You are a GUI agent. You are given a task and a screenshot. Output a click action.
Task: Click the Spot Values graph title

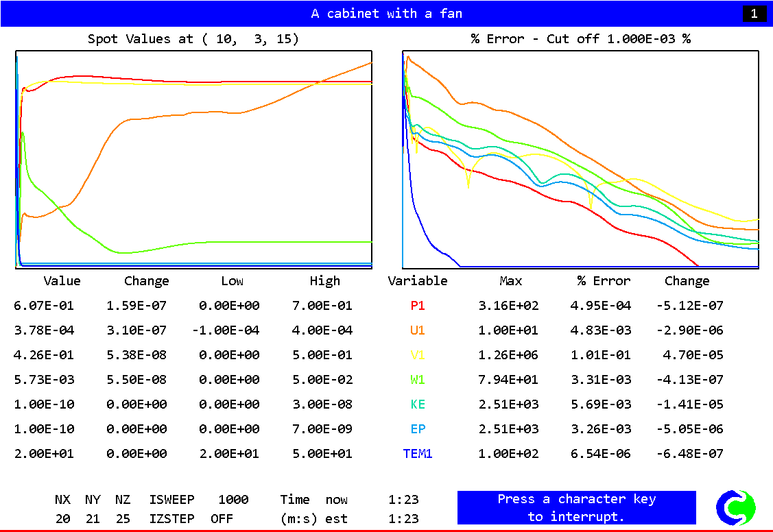[193, 39]
